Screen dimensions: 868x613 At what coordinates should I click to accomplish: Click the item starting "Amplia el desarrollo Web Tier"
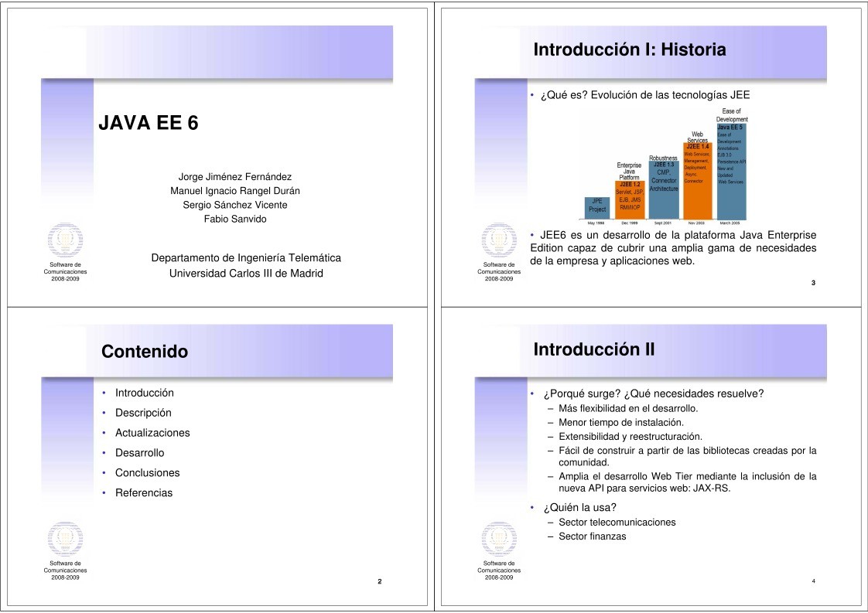(x=688, y=482)
